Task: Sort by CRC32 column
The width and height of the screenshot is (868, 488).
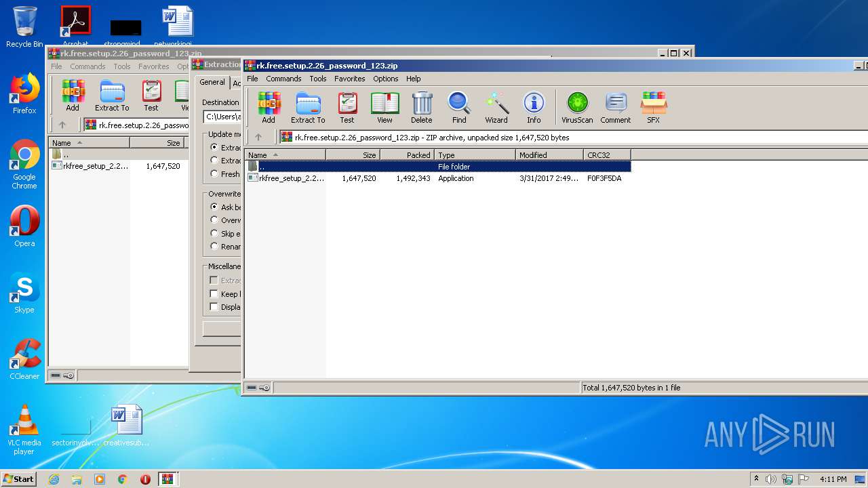Action: (607, 155)
